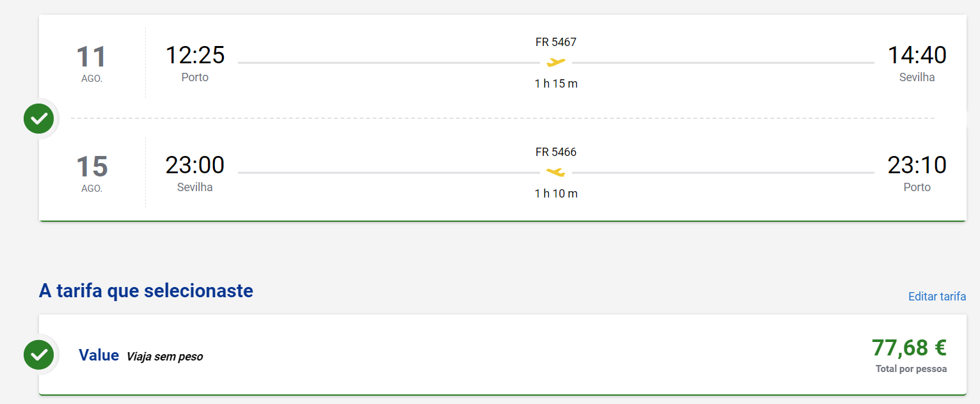Click flight number FR 5467
The image size is (980, 404).
coord(556,42)
